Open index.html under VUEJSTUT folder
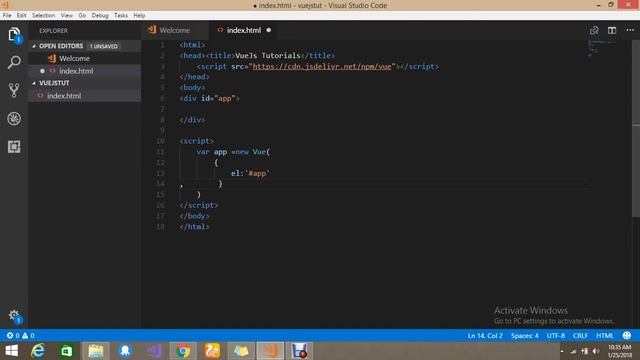 (x=85, y=96)
